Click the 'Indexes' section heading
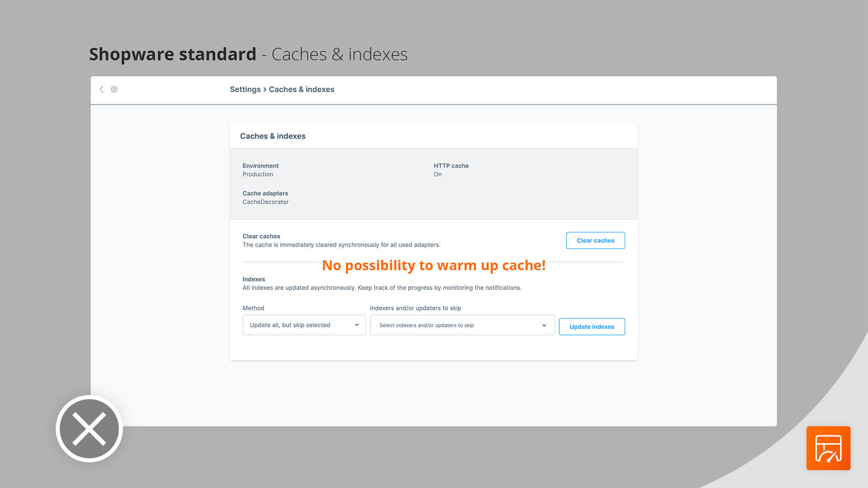Viewport: 868px width, 488px height. (254, 279)
